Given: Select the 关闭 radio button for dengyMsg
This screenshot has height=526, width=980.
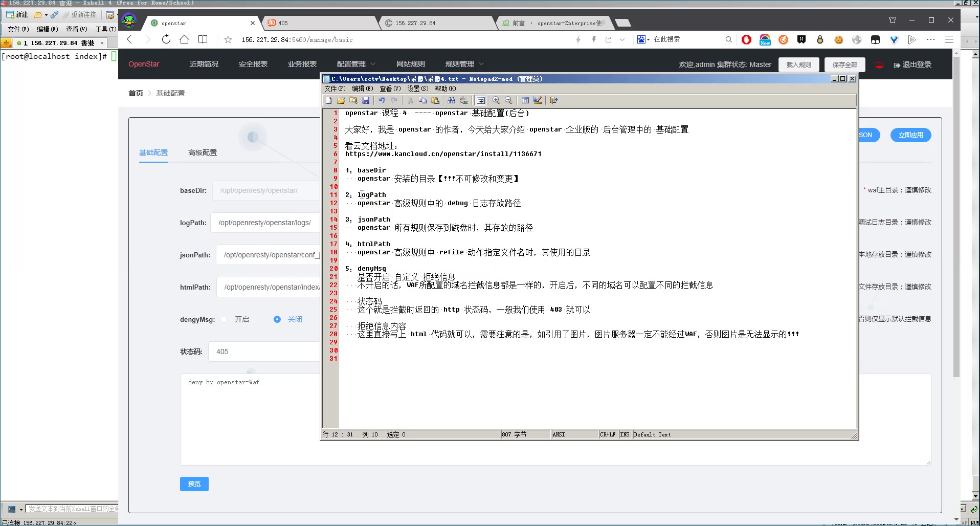Looking at the screenshot, I should click(x=277, y=319).
